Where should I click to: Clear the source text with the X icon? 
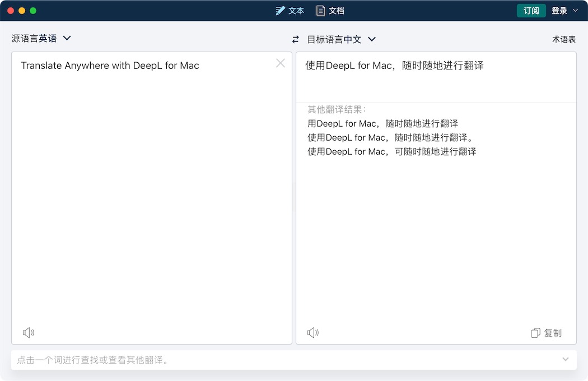point(281,63)
